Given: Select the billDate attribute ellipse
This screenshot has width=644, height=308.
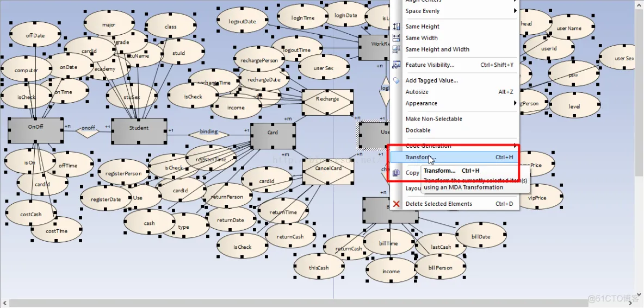Looking at the screenshot, I should pos(481,236).
